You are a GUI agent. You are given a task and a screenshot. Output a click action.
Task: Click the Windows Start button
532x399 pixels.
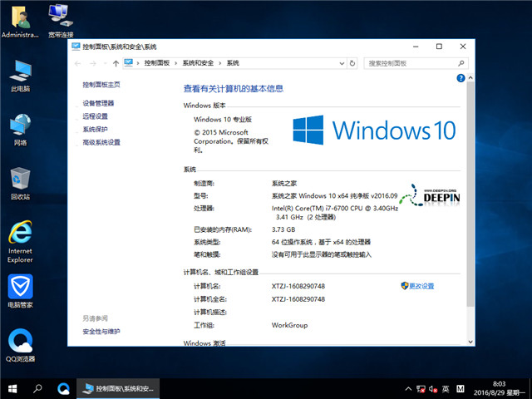point(13,388)
